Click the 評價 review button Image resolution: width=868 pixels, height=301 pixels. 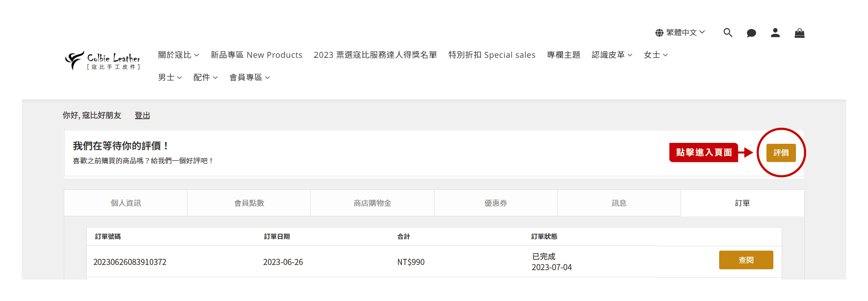click(x=781, y=153)
